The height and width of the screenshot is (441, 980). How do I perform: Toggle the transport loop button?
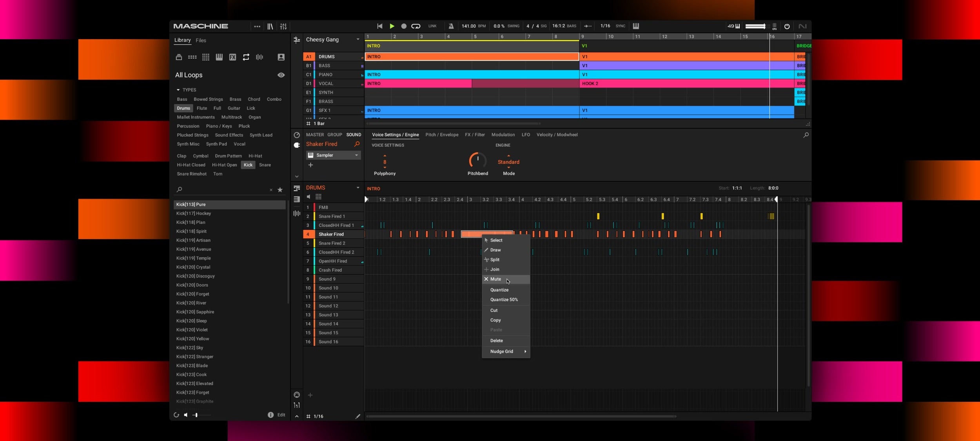416,26
